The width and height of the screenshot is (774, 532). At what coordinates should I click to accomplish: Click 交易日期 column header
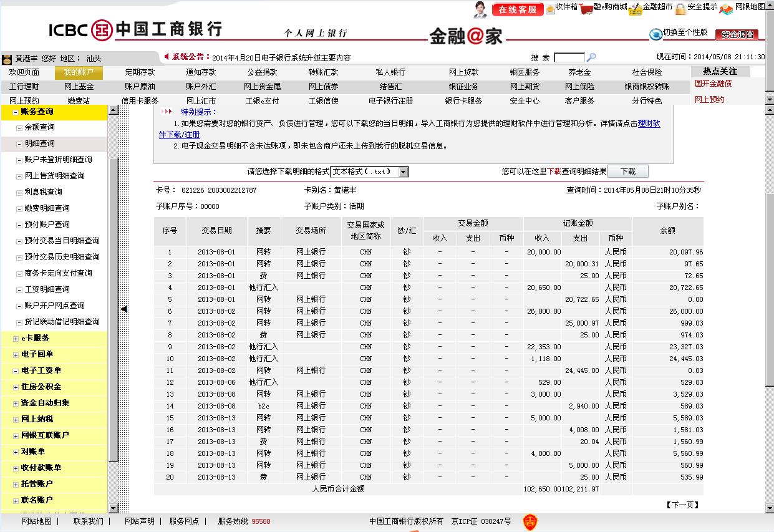click(216, 231)
